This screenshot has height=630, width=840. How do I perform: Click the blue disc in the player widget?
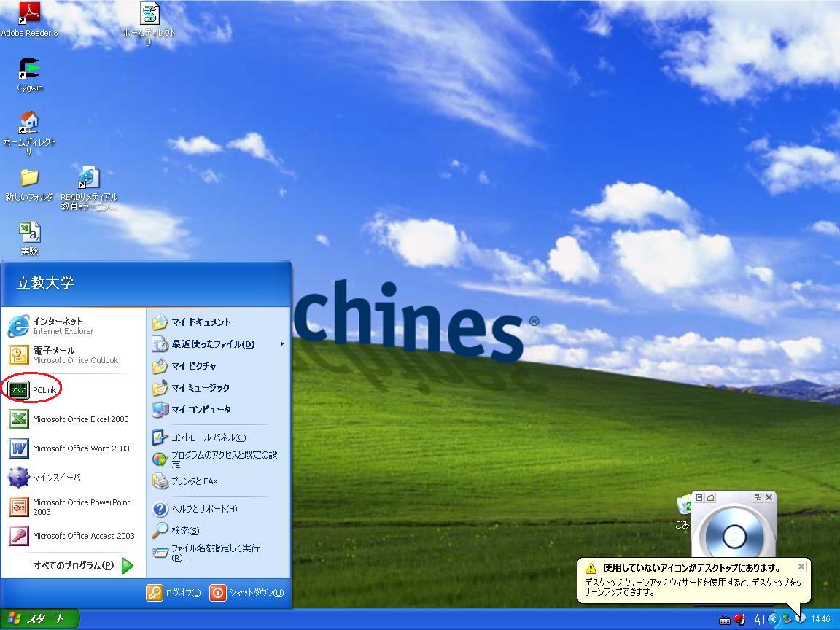[x=734, y=535]
